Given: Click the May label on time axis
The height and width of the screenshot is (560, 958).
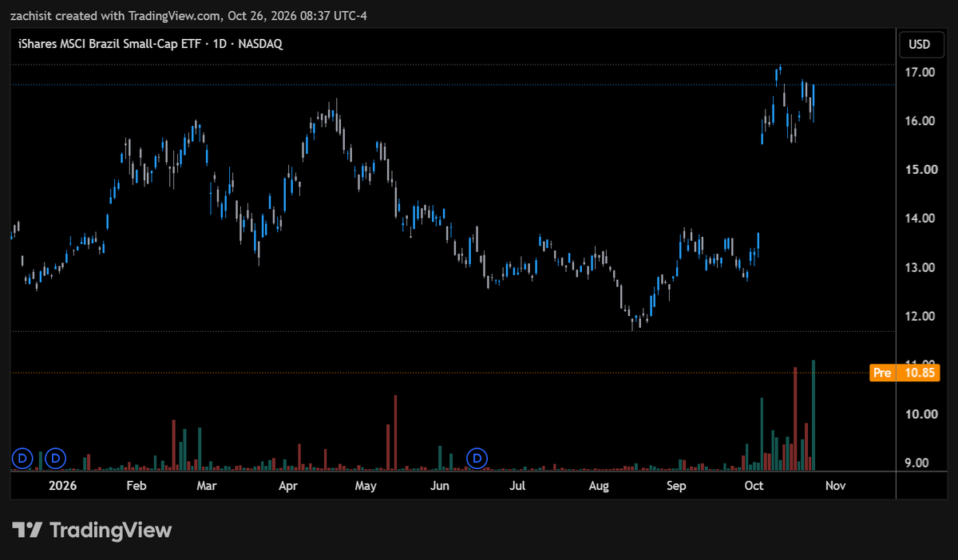Looking at the screenshot, I should click(x=366, y=485).
